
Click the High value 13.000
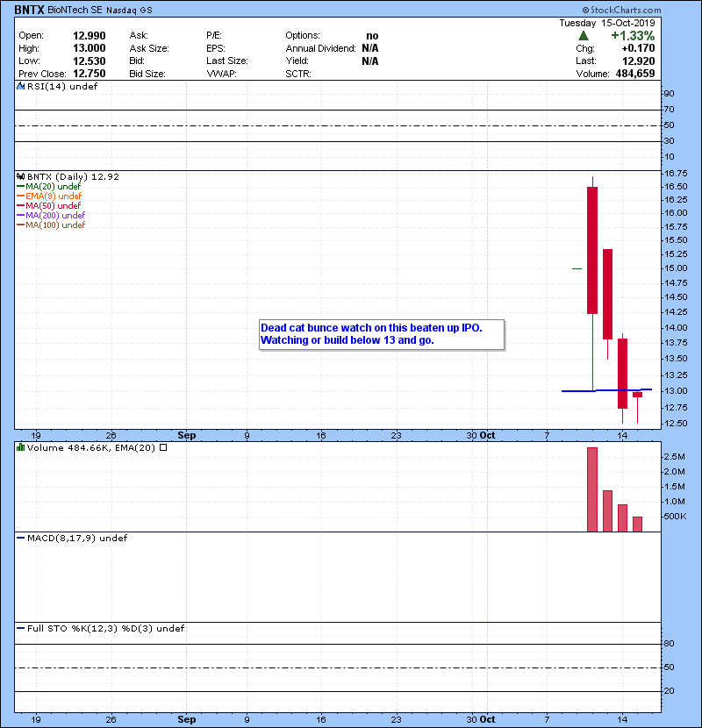point(90,48)
